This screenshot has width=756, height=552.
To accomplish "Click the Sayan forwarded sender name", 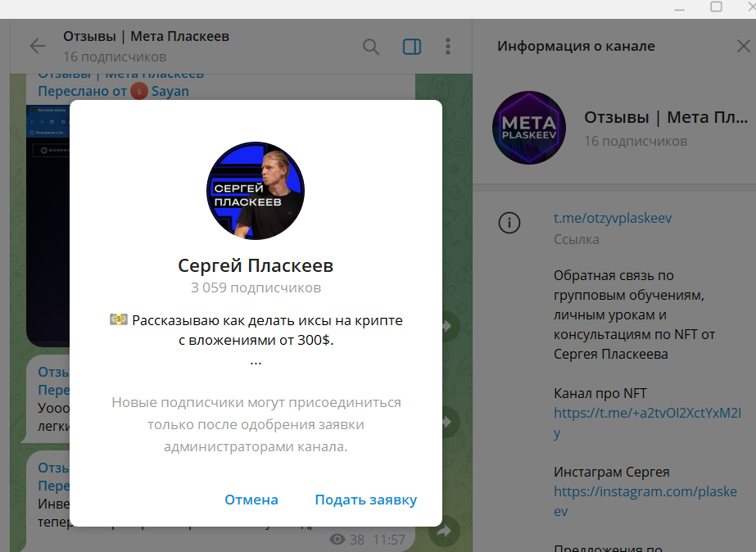I will click(170, 91).
